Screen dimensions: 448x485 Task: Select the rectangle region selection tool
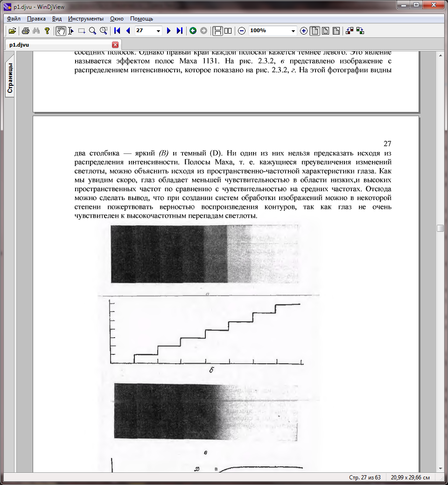pyautogui.click(x=82, y=31)
